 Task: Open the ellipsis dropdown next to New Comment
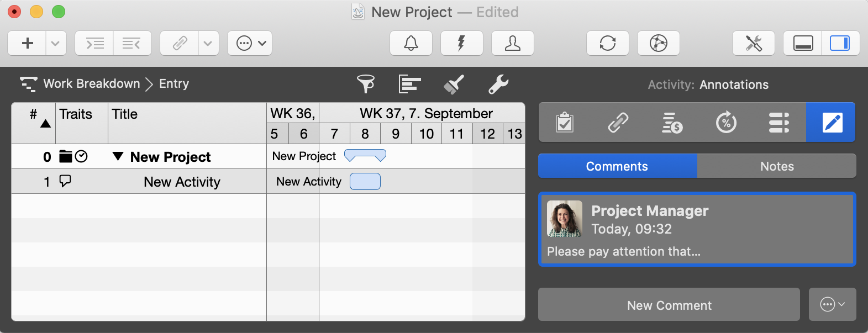pos(833,304)
